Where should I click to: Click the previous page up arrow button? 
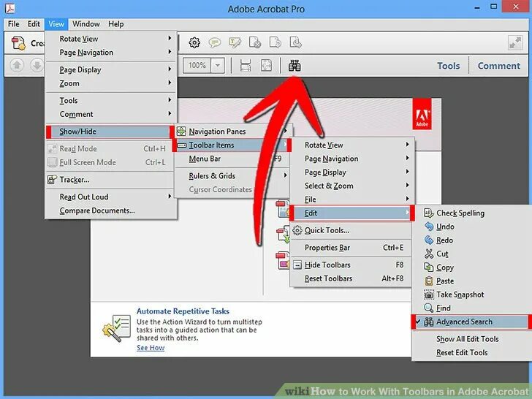(x=17, y=65)
